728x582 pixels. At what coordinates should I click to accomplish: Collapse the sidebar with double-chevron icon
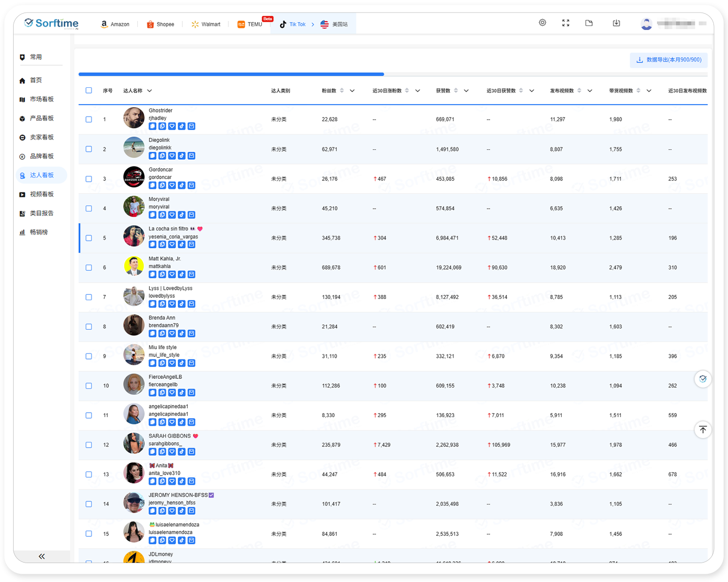click(42, 556)
